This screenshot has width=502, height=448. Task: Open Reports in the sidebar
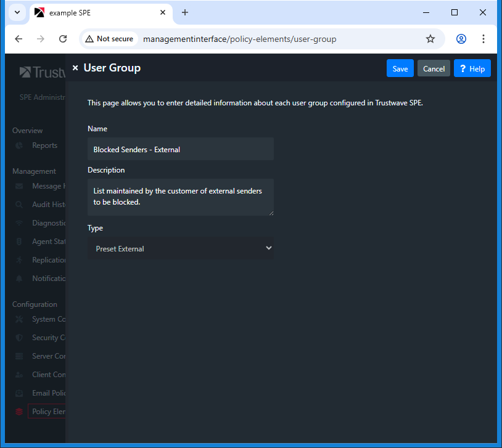tap(44, 145)
